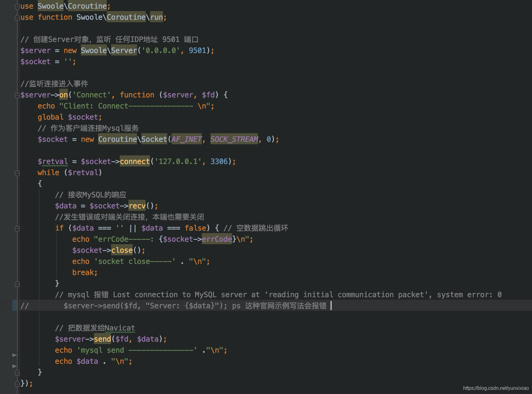The height and width of the screenshot is (394, 532).
Task: Collapse the final closure fold marker near '});'
Action: point(17,384)
